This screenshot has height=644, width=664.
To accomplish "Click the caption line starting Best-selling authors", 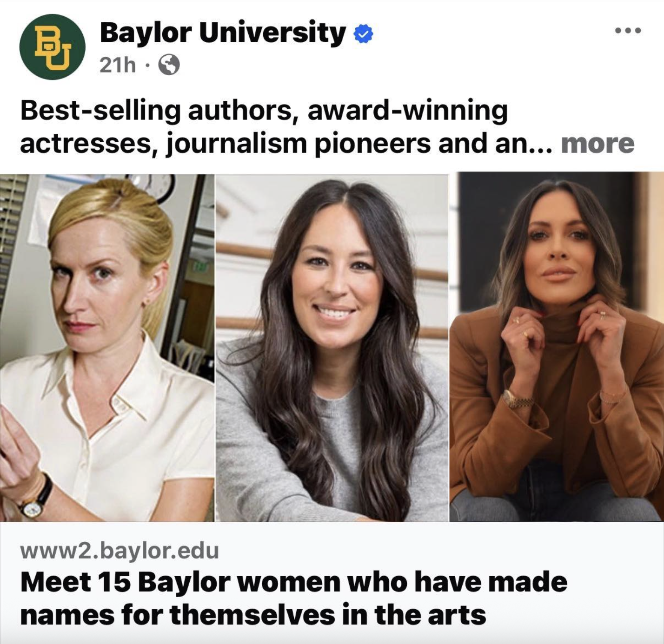I will pyautogui.click(x=264, y=111).
